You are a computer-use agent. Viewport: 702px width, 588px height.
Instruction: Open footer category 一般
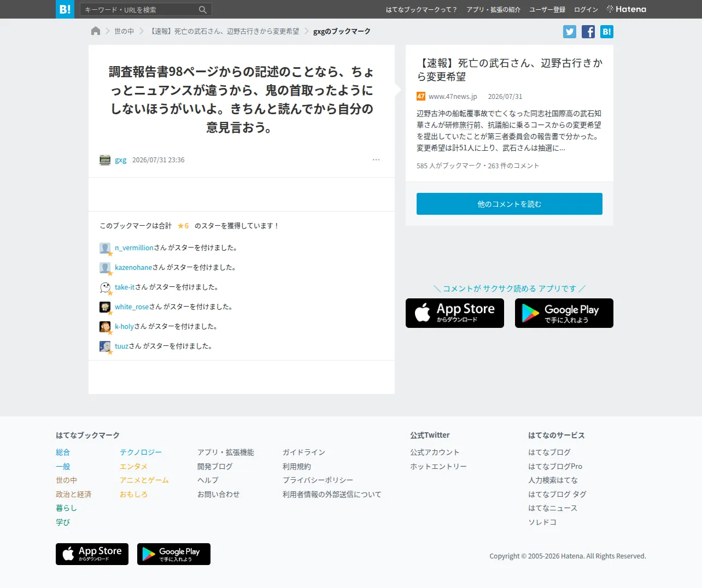[x=63, y=467]
